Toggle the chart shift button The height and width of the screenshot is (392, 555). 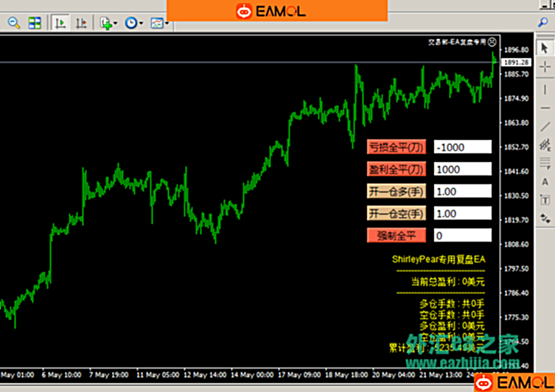[x=80, y=23]
